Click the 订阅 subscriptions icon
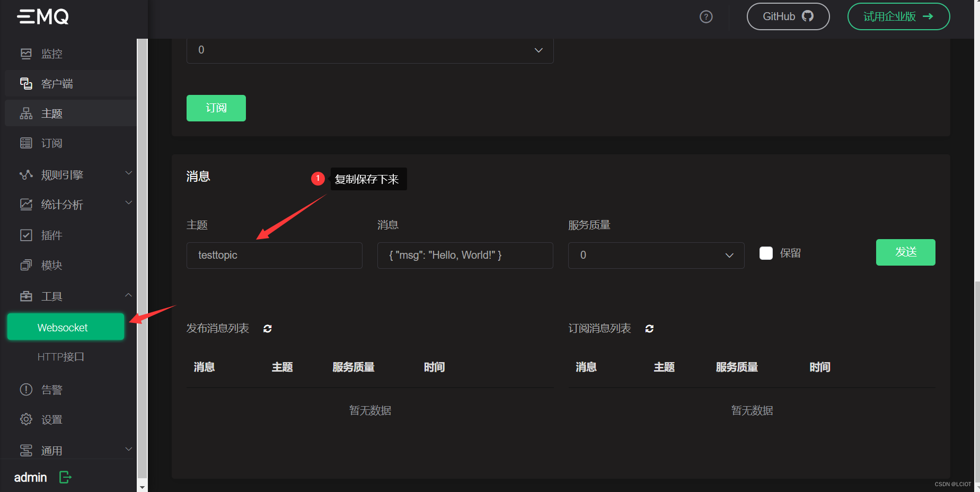This screenshot has height=492, width=980. point(26,143)
